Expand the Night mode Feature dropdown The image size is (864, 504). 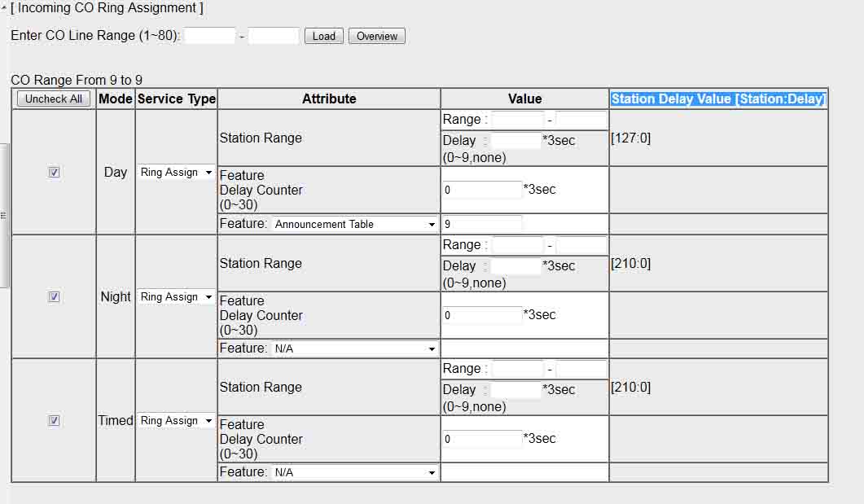click(355, 348)
